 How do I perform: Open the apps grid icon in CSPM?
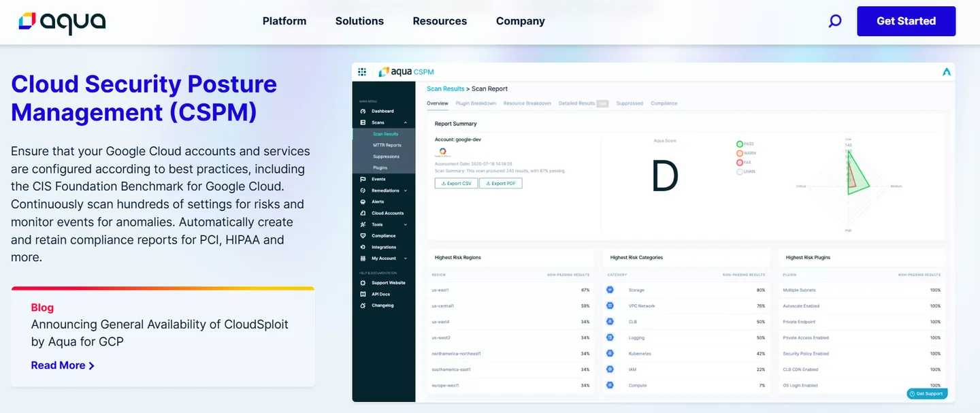pos(362,71)
